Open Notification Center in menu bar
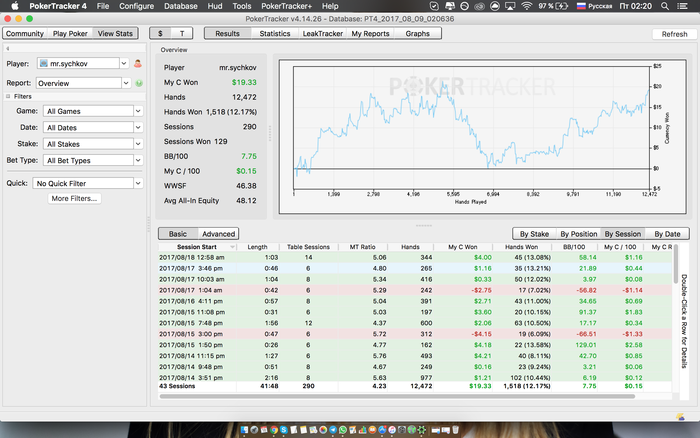 (x=682, y=6)
